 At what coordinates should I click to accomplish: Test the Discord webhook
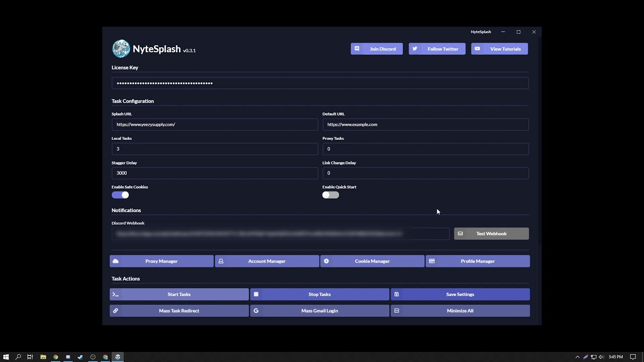[492, 234]
